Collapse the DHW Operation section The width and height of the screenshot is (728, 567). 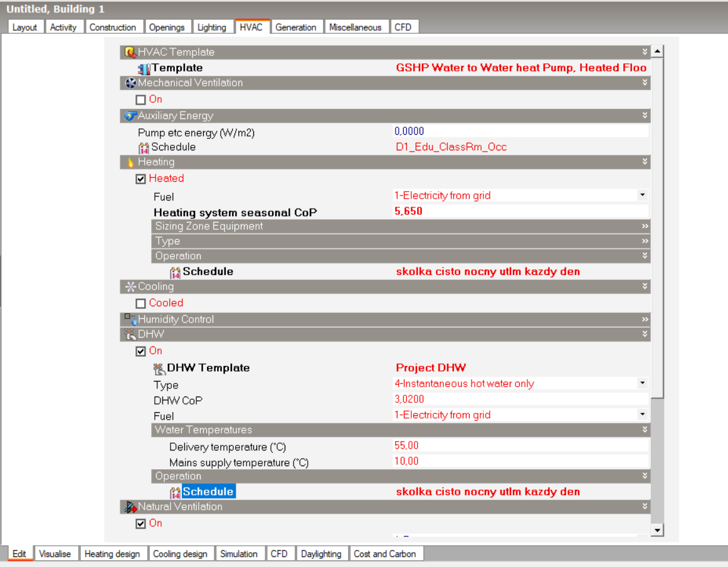(645, 476)
